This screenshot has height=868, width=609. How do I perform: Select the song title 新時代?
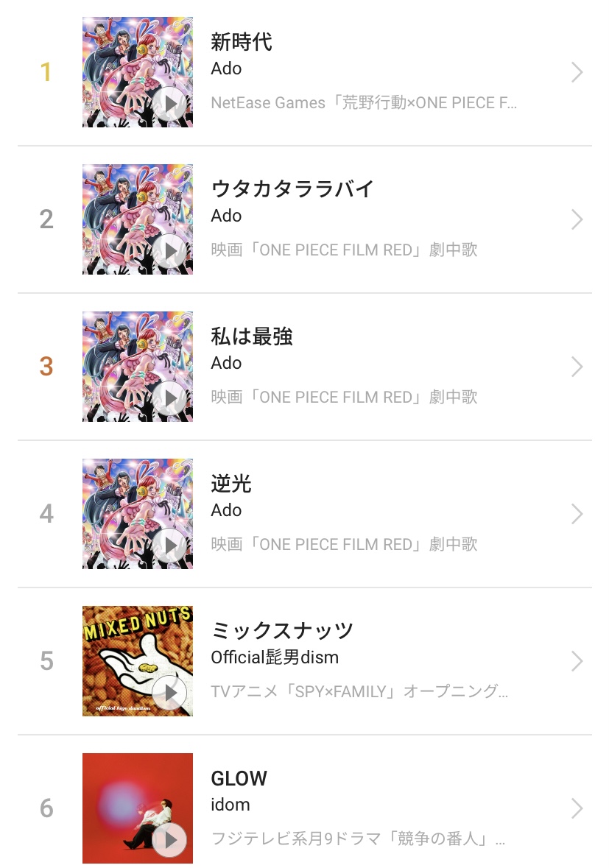[x=242, y=42]
